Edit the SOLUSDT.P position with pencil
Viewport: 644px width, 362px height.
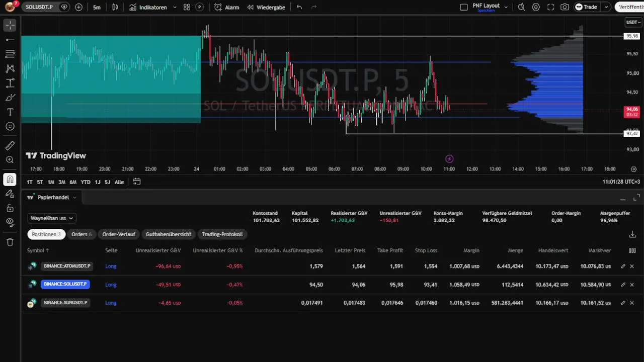pos(623,285)
